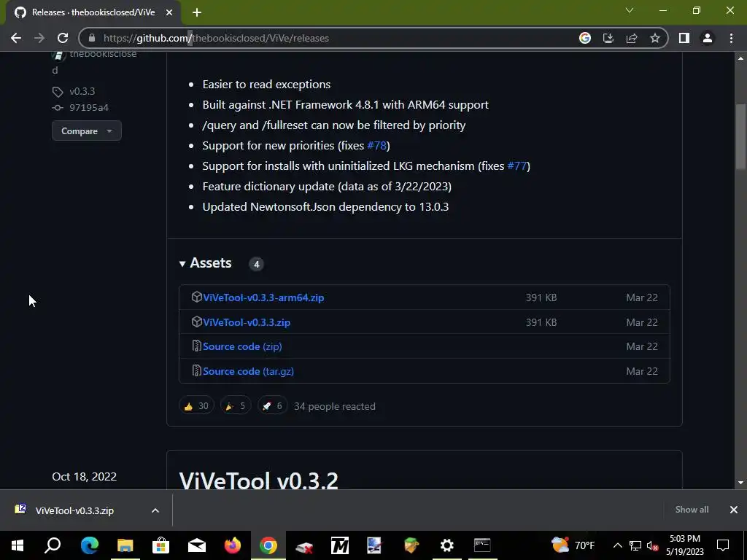Open Windows taskbar search
Image resolution: width=747 pixels, height=560 pixels.
53,545
